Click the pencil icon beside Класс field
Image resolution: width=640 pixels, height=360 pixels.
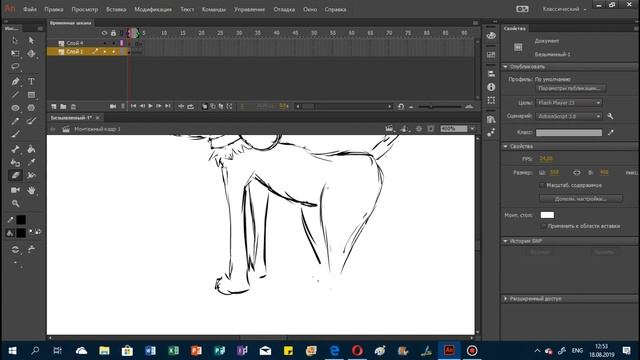[611, 133]
